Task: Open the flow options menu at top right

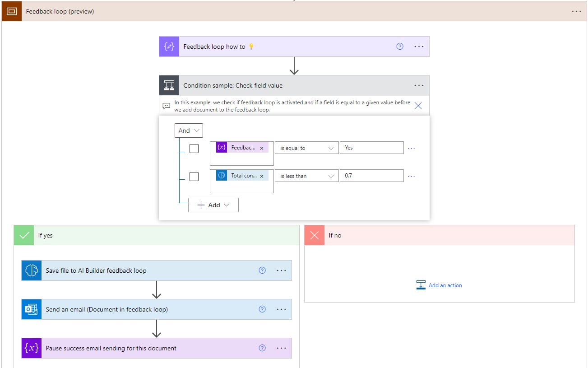Action: [576, 11]
